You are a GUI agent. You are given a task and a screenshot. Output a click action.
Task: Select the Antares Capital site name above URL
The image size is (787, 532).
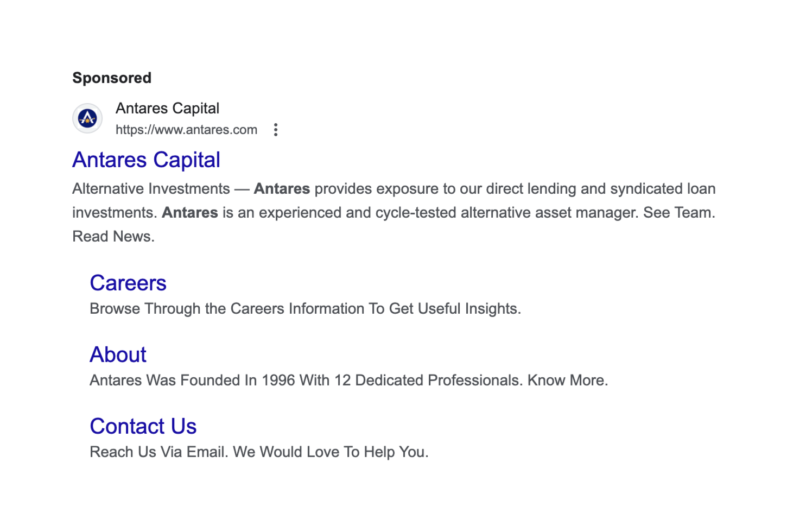(167, 108)
